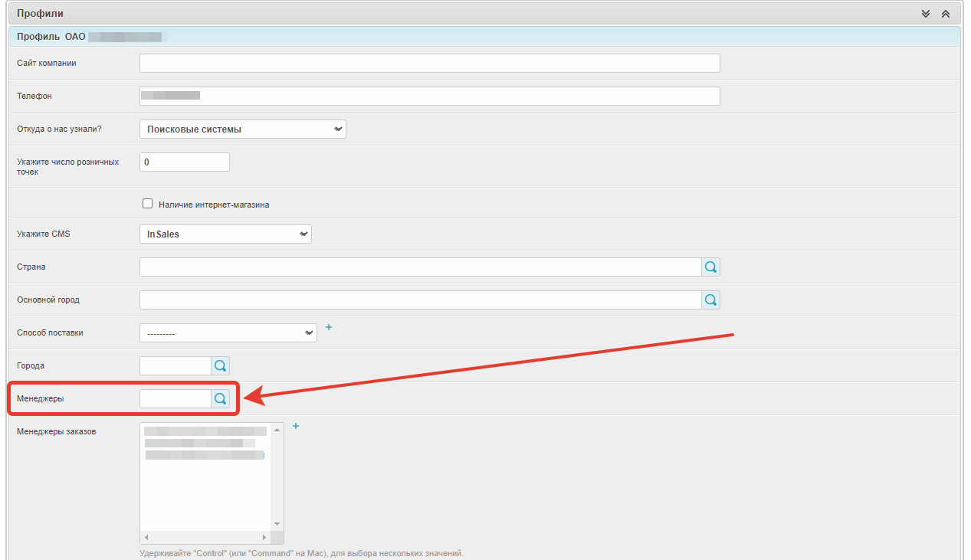Add new Менеджеры заказов with plus icon
Viewport: 971px width, 560px height.
click(x=296, y=427)
